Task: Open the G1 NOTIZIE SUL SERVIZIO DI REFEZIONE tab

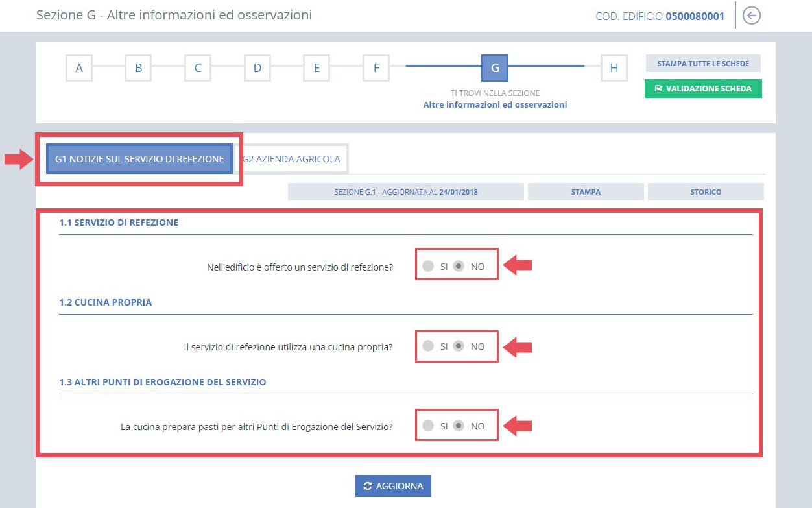Action: point(139,158)
